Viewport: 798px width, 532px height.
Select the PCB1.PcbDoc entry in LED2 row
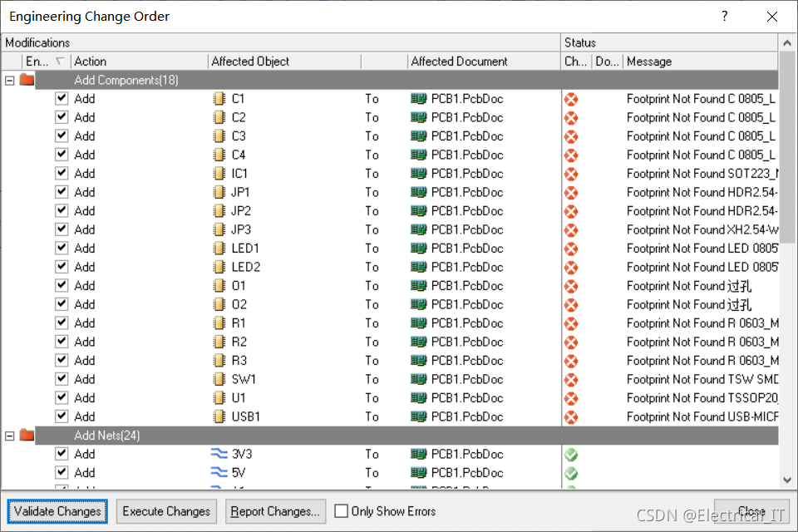(x=467, y=268)
